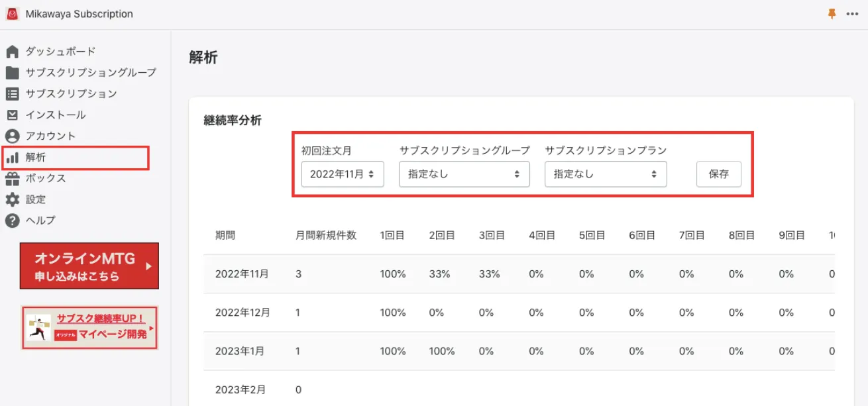Click the 保存 save button
The height and width of the screenshot is (406, 868).
(x=718, y=174)
